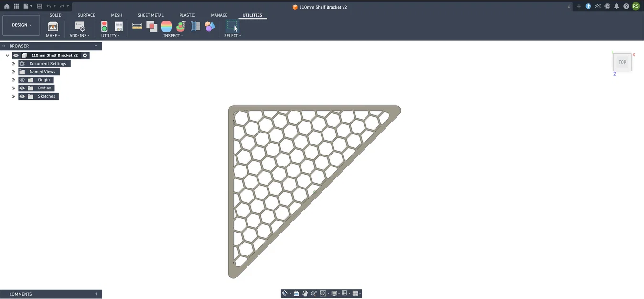
Task: Go to the Home icon
Action: [x=7, y=6]
